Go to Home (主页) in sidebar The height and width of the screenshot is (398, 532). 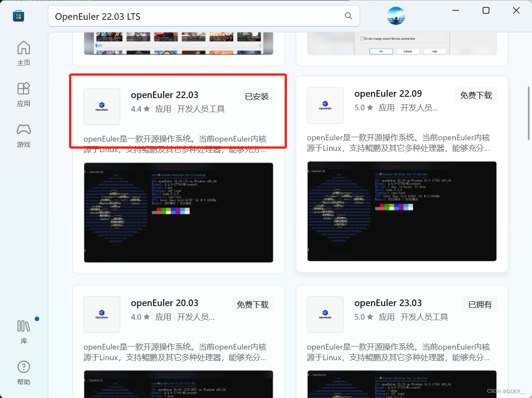24,53
